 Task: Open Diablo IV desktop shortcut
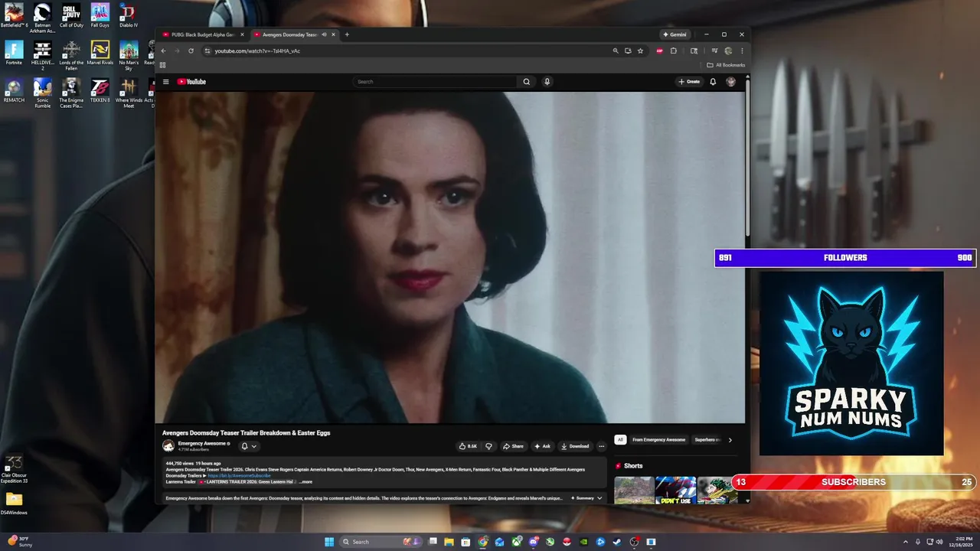pos(129,16)
